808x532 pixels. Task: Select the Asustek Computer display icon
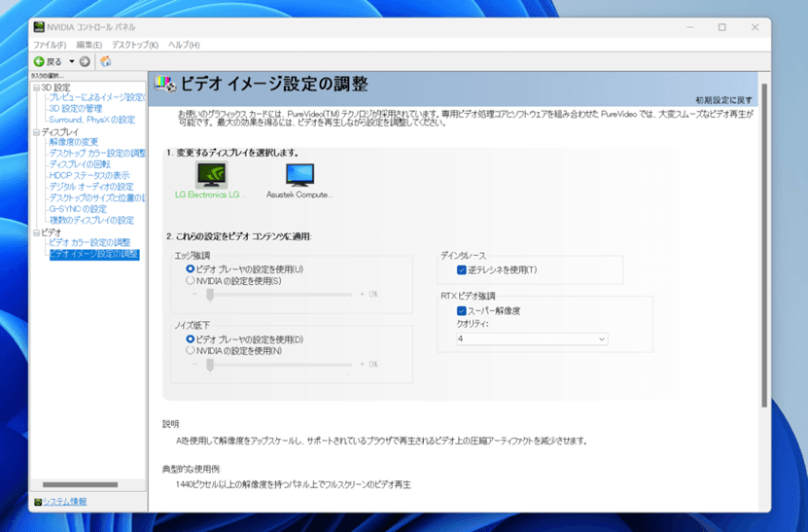tap(299, 175)
